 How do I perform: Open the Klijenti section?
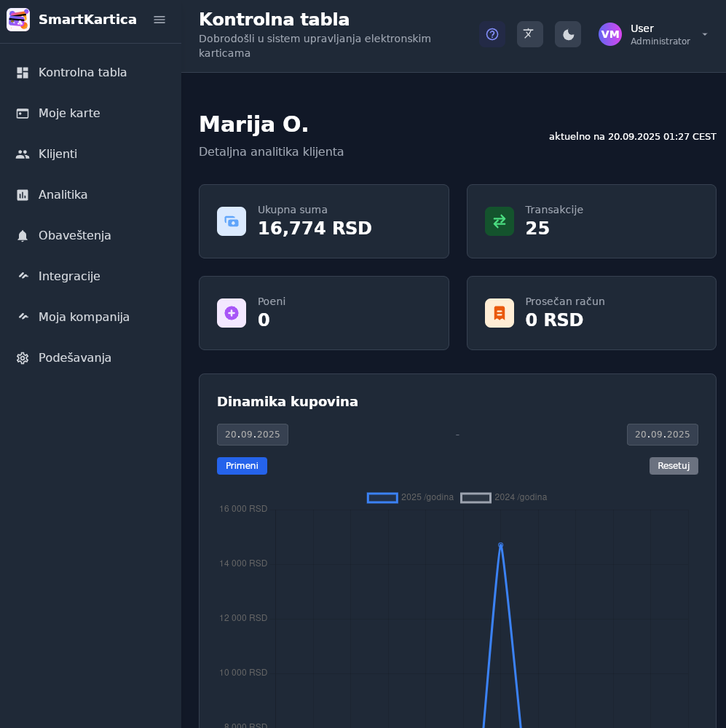pos(58,154)
